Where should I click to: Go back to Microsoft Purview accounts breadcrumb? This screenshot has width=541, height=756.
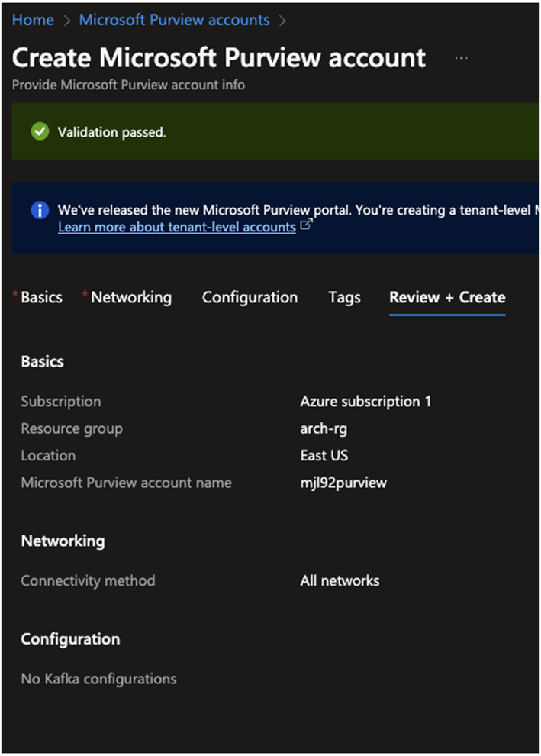pyautogui.click(x=174, y=21)
